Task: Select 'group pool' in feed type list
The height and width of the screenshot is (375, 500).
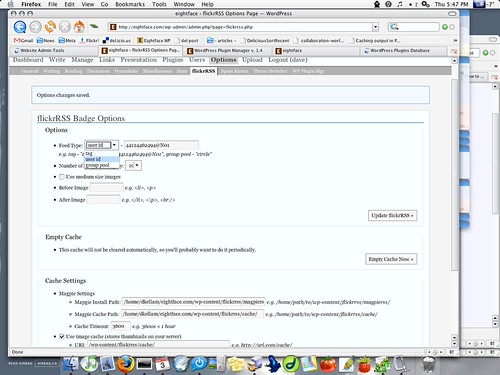Action: 102,165
